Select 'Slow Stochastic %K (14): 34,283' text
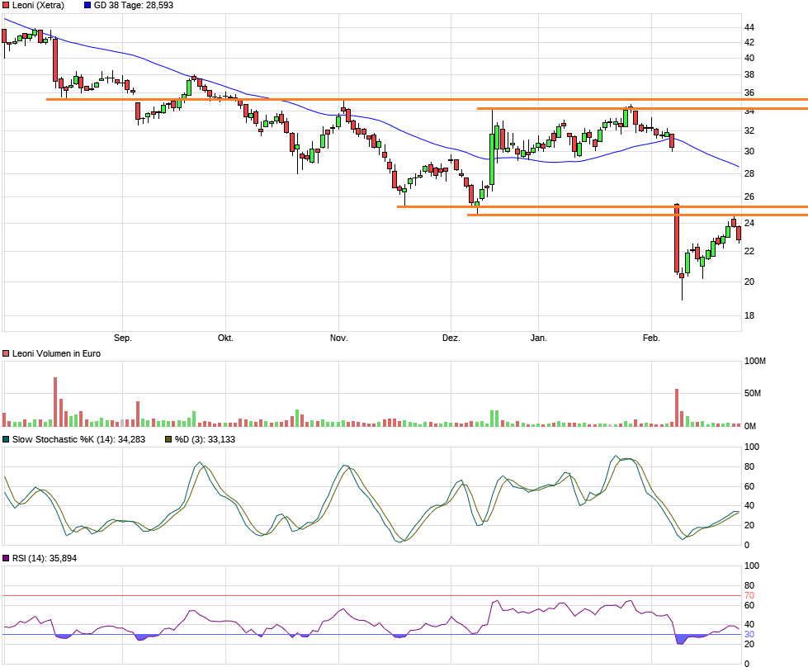This screenshot has width=808, height=672. (79, 439)
